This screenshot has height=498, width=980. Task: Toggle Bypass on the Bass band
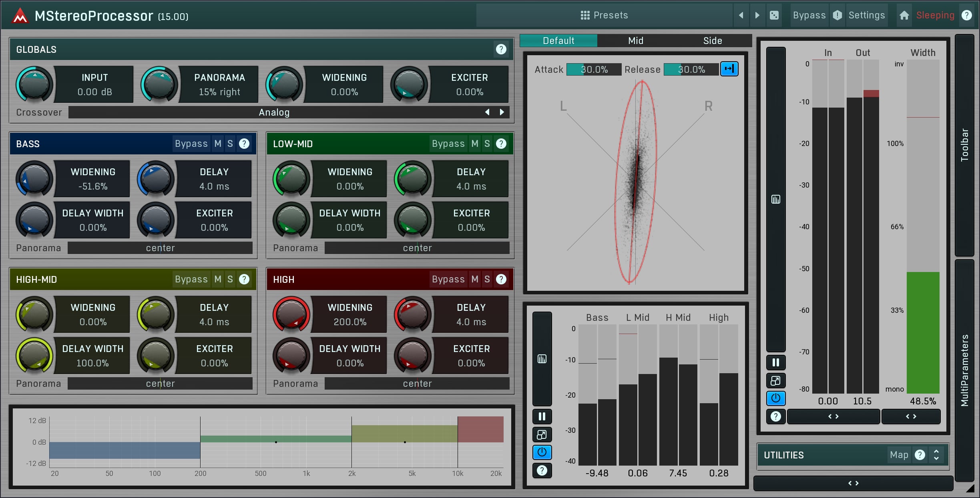(x=191, y=144)
